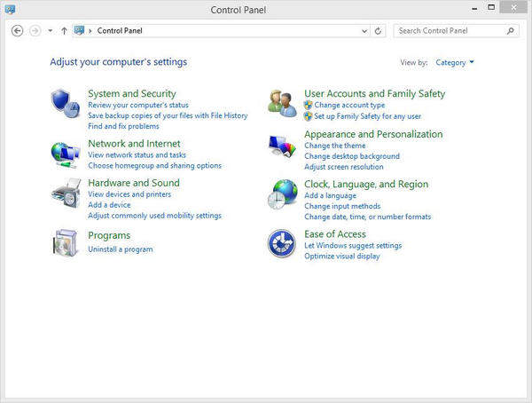Open View devices and printers

(x=129, y=194)
